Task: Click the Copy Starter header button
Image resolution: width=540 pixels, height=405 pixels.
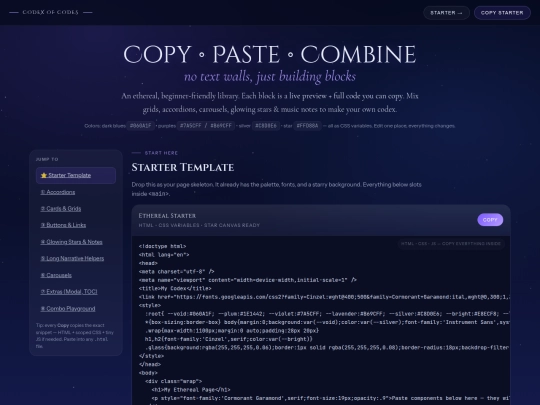Action: click(502, 13)
